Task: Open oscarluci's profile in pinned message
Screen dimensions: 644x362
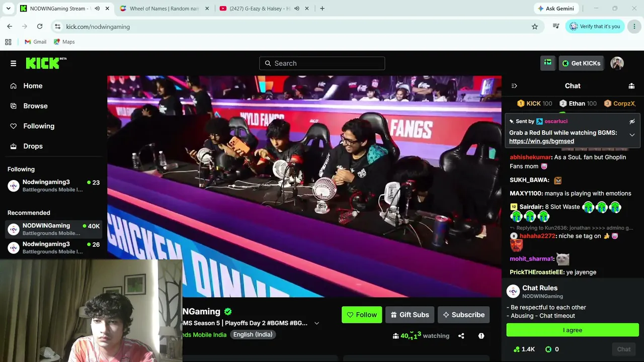Action: 556,121
